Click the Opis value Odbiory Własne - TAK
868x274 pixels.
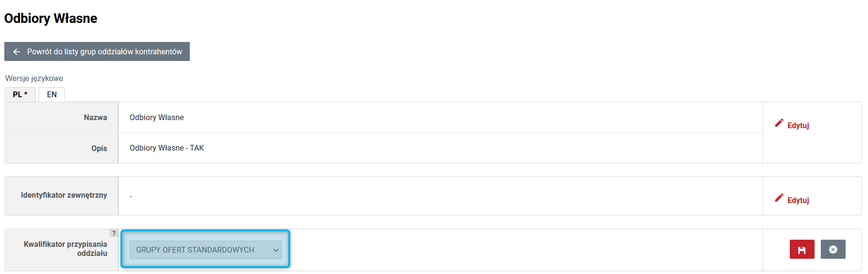pos(166,148)
